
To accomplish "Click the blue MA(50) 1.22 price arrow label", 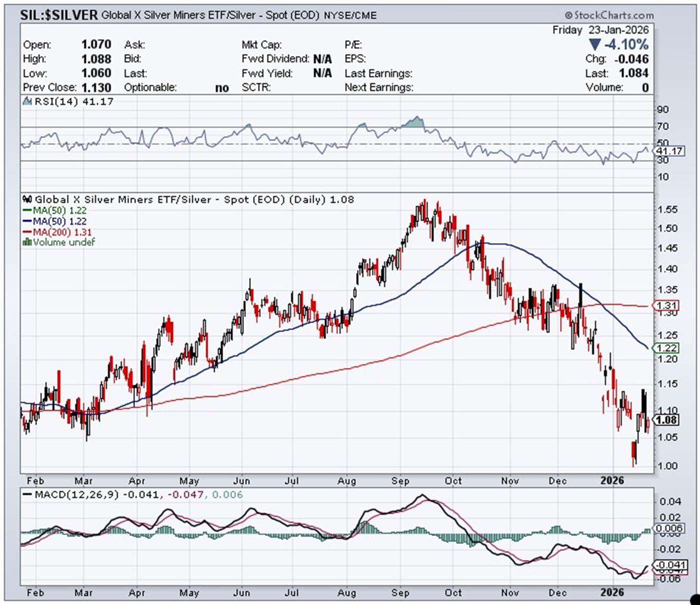I will (x=666, y=348).
